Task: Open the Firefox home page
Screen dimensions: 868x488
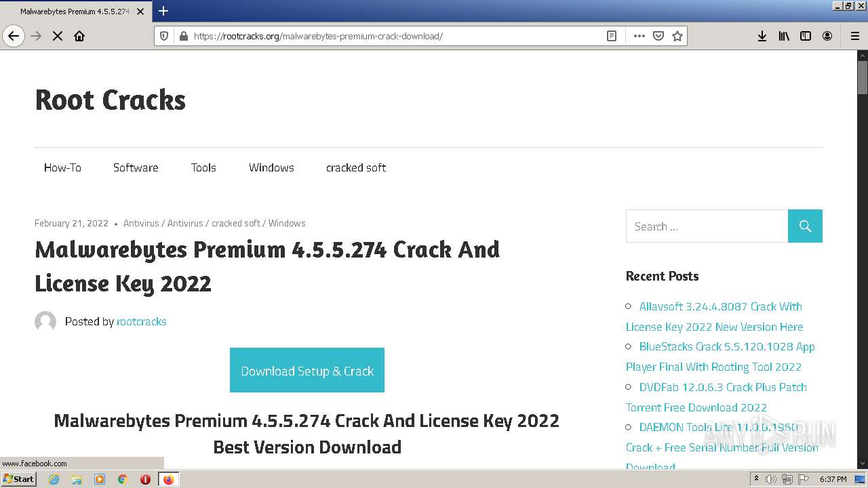Action: coord(79,36)
